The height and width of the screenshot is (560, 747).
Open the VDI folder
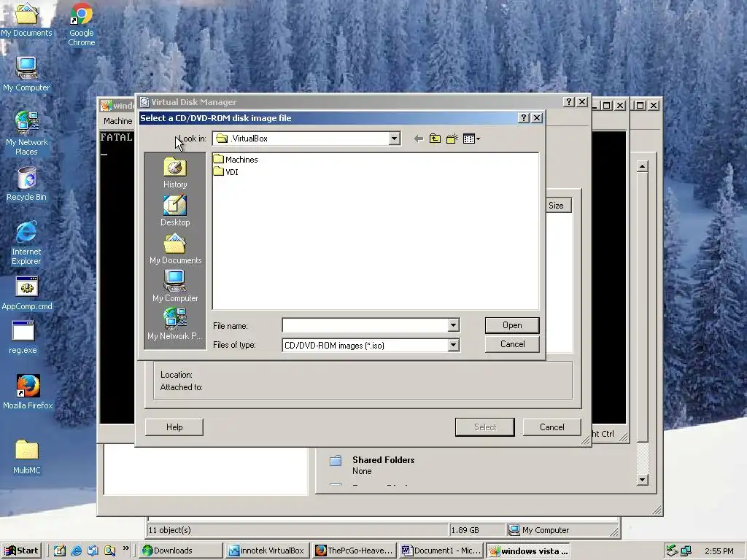pyautogui.click(x=226, y=172)
